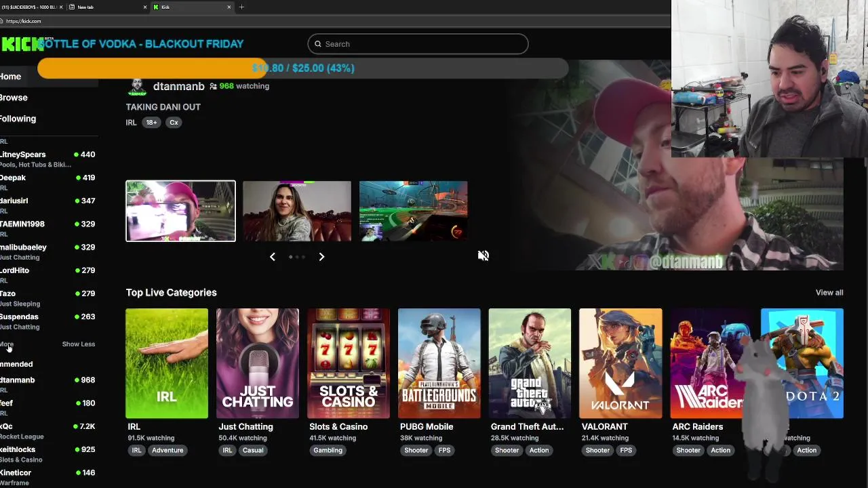Close the $UICIDEBOY$ browser tab
The height and width of the screenshot is (488, 868).
coord(61,7)
